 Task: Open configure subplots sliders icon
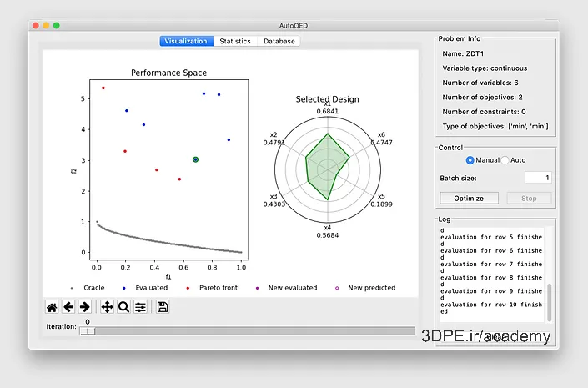(140, 307)
